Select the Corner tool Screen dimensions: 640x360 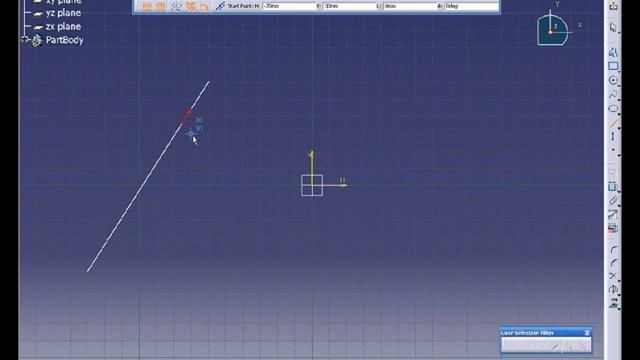coord(613,250)
